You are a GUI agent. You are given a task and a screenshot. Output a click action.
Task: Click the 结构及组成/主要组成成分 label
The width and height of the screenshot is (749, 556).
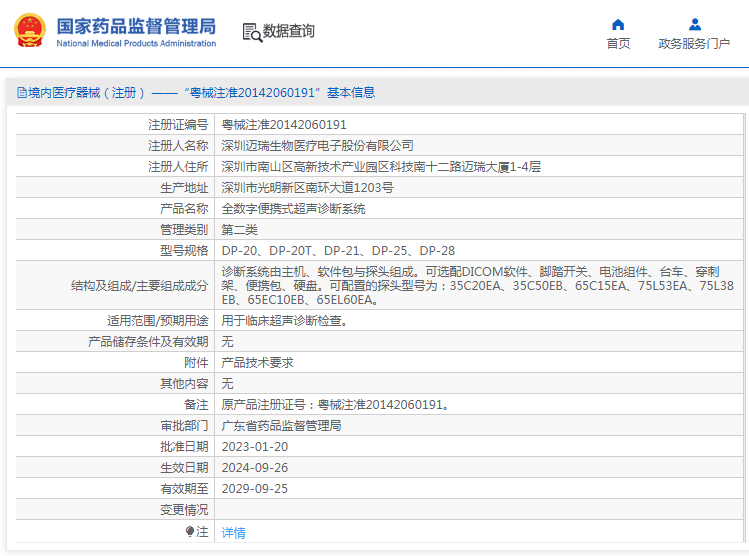coord(139,286)
